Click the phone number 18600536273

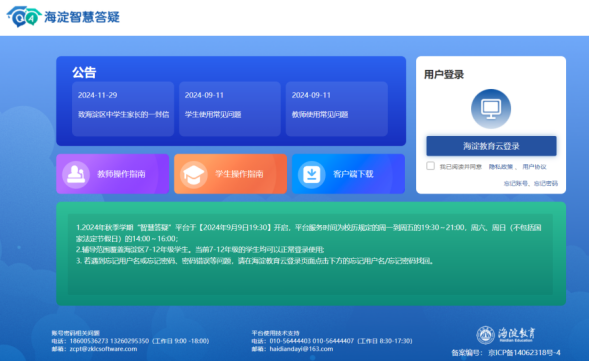89,341
